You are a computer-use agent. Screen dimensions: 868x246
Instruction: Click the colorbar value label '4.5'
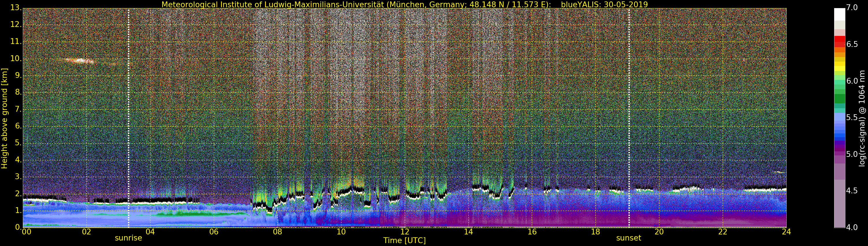[x=852, y=191]
